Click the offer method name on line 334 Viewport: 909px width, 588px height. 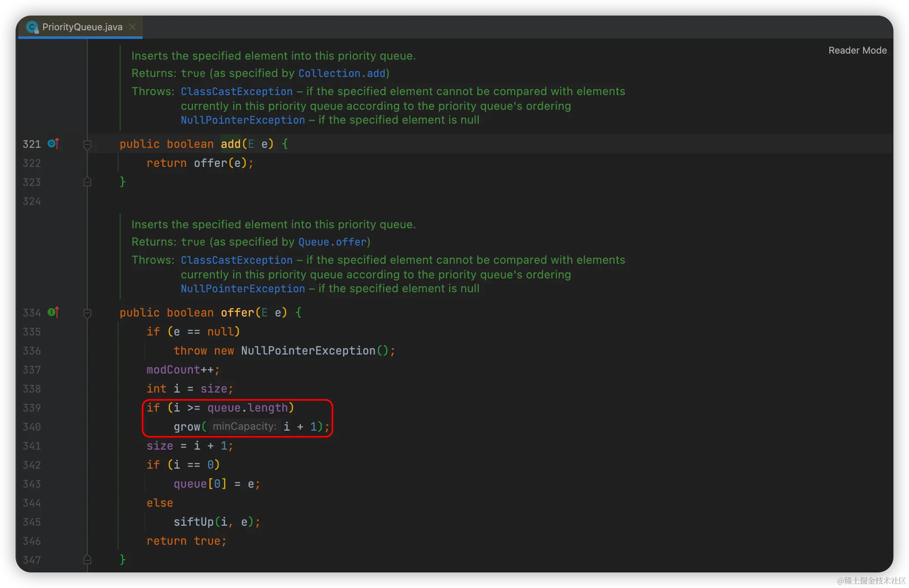[237, 313]
